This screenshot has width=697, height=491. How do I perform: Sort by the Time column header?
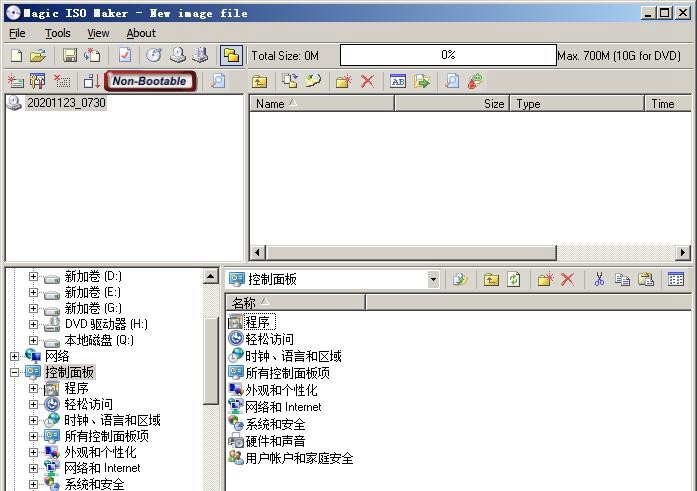[668, 104]
